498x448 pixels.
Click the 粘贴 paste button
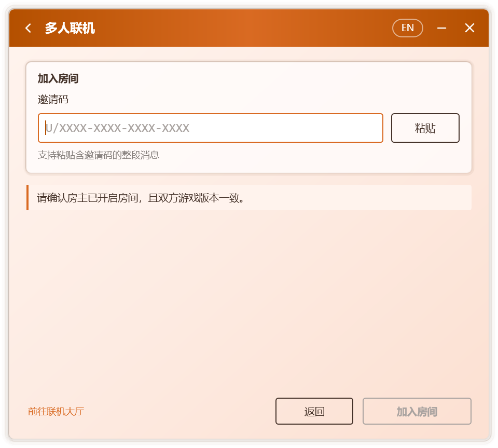(425, 128)
